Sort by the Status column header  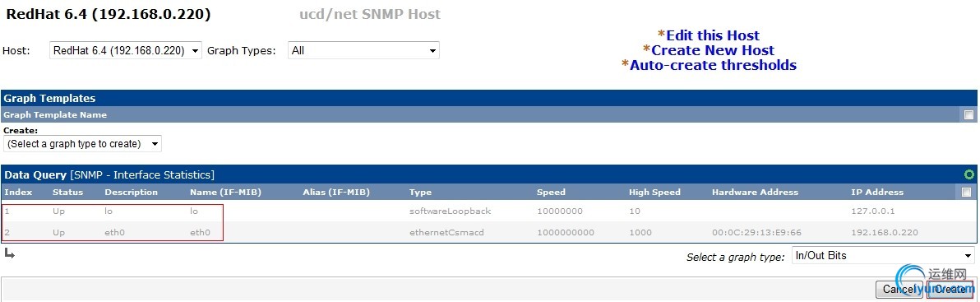67,192
